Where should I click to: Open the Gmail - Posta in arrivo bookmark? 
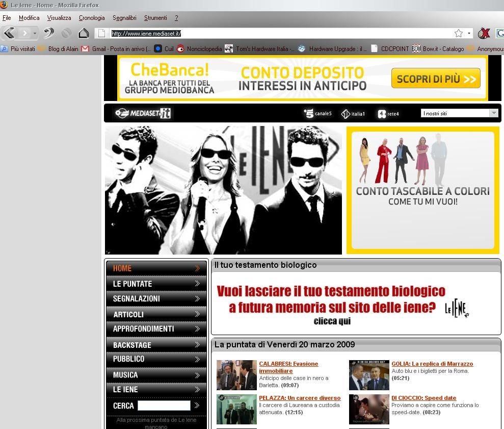[116, 49]
